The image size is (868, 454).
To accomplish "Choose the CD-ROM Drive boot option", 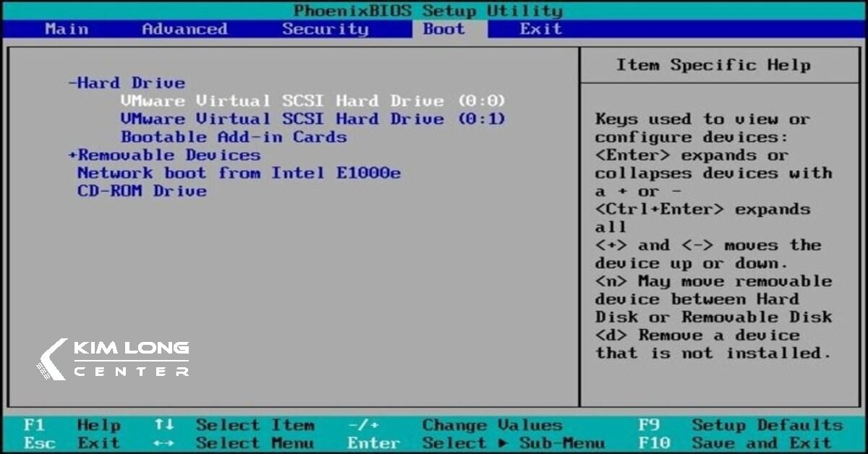I will point(142,191).
